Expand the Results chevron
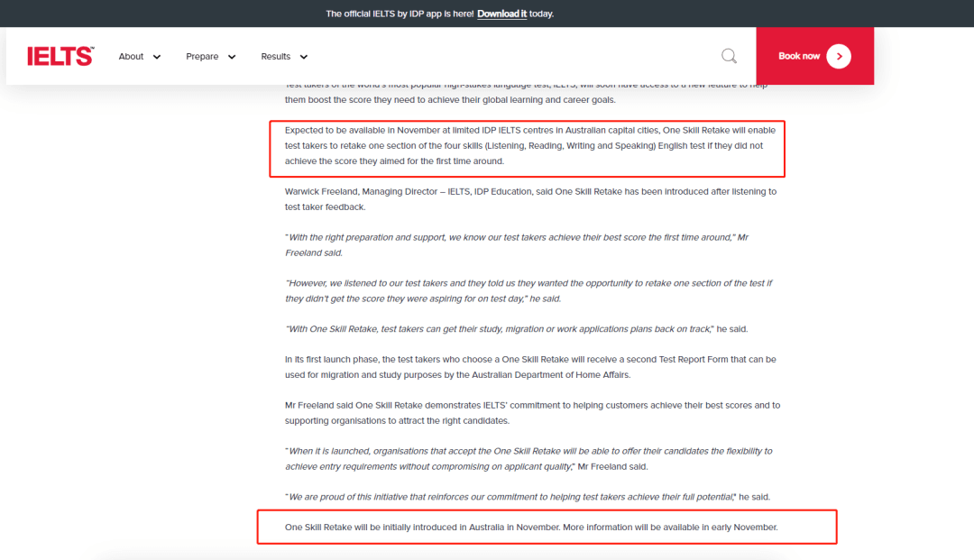 point(304,57)
